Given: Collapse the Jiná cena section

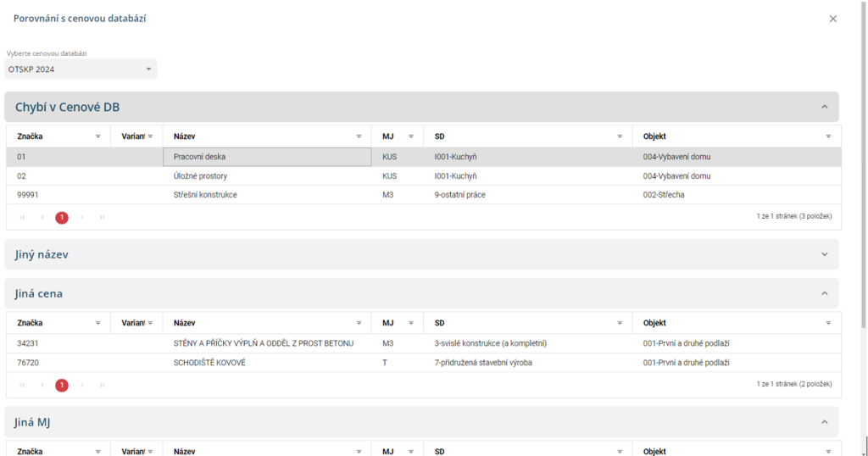Looking at the screenshot, I should [824, 293].
